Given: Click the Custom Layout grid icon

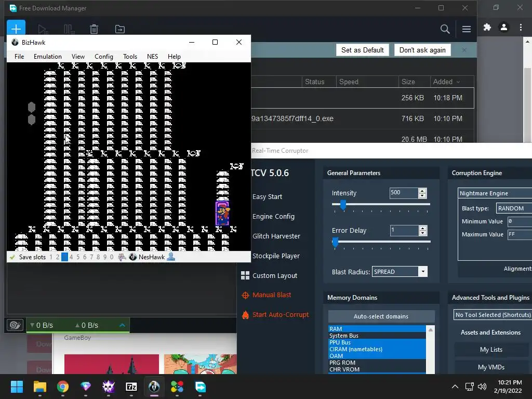Looking at the screenshot, I should 245,275.
